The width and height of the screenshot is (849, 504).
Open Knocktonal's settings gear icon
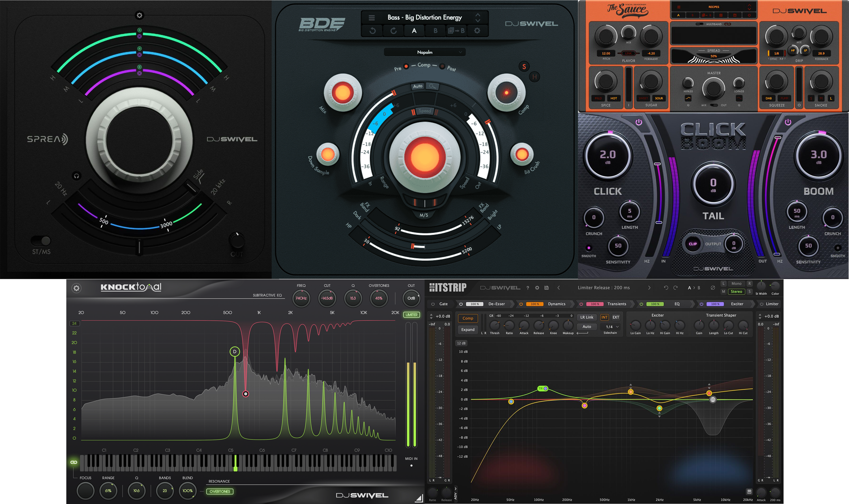click(x=77, y=288)
